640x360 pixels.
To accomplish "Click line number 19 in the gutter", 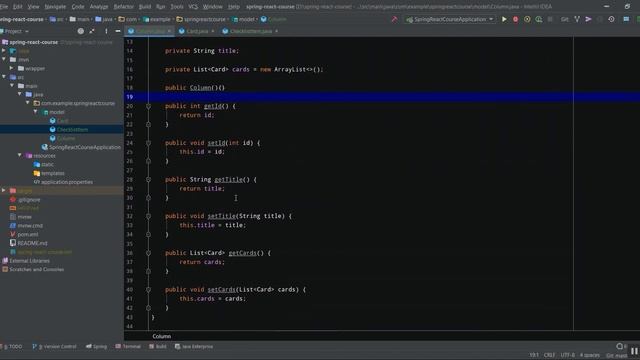I will pyautogui.click(x=129, y=97).
